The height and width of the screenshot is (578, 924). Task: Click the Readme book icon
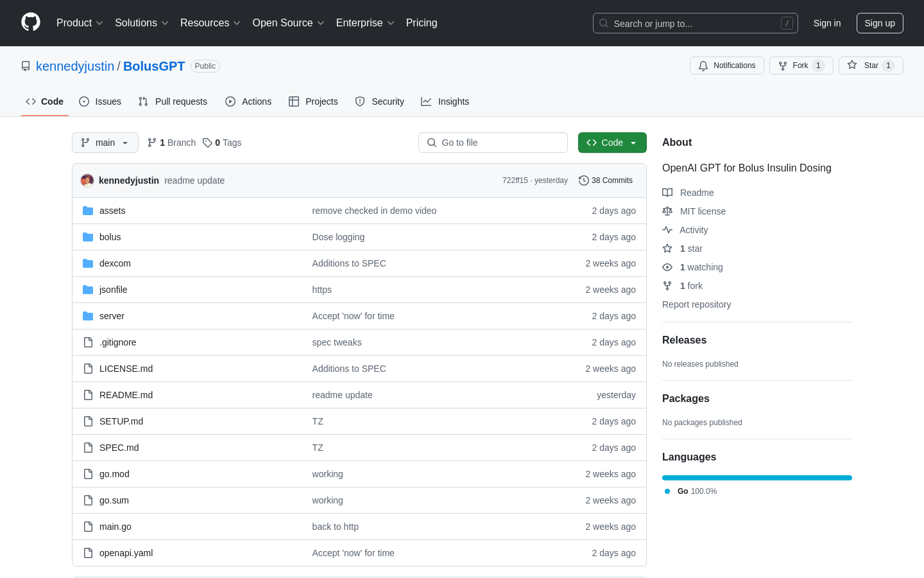click(x=667, y=193)
